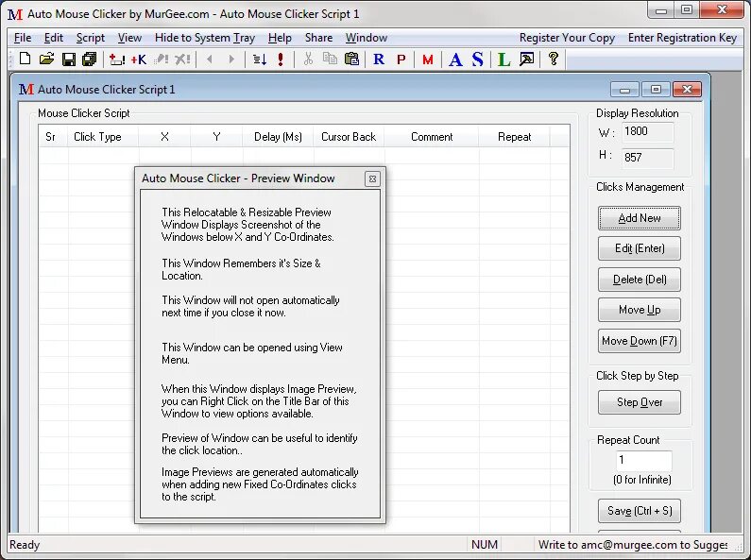Save script using the floppy disk icon
Image resolution: width=751 pixels, height=560 pixels.
tap(69, 59)
